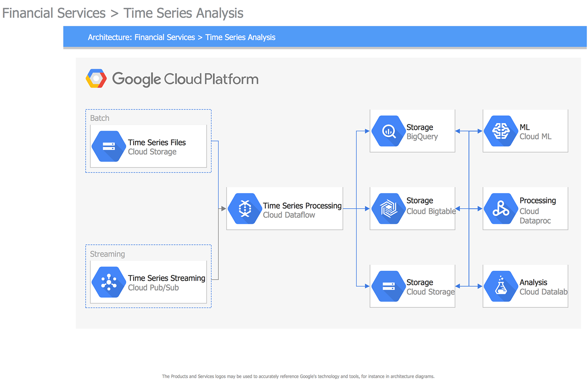Select the Cloud Pub/Sub hexagon icon
This screenshot has width=588, height=381.
point(109,282)
